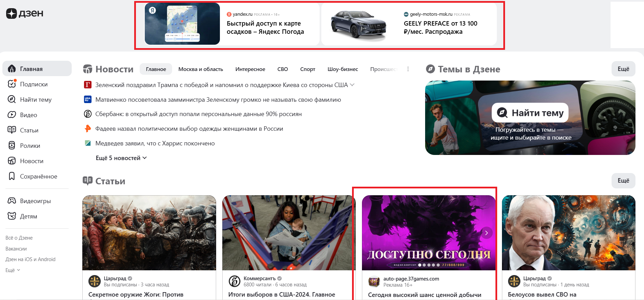Click URA.RU source icon of Матвиенко news
This screenshot has height=300, width=644.
(x=88, y=99)
